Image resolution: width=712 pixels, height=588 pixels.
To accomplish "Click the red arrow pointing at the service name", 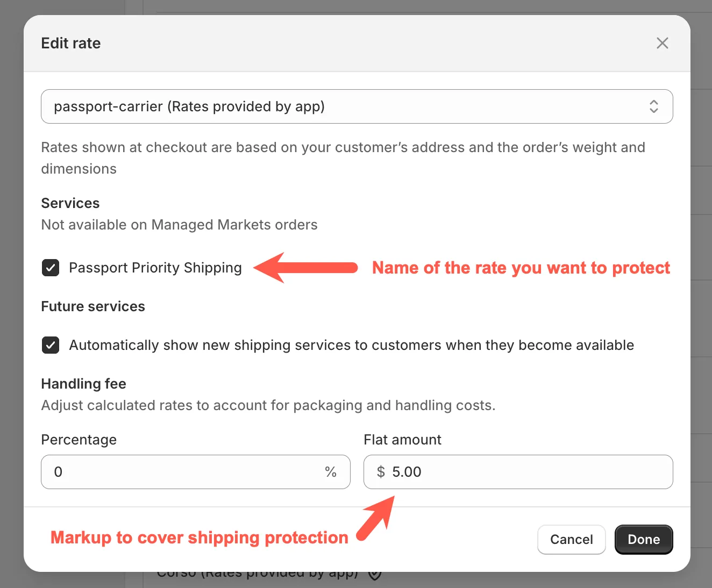I will click(304, 268).
